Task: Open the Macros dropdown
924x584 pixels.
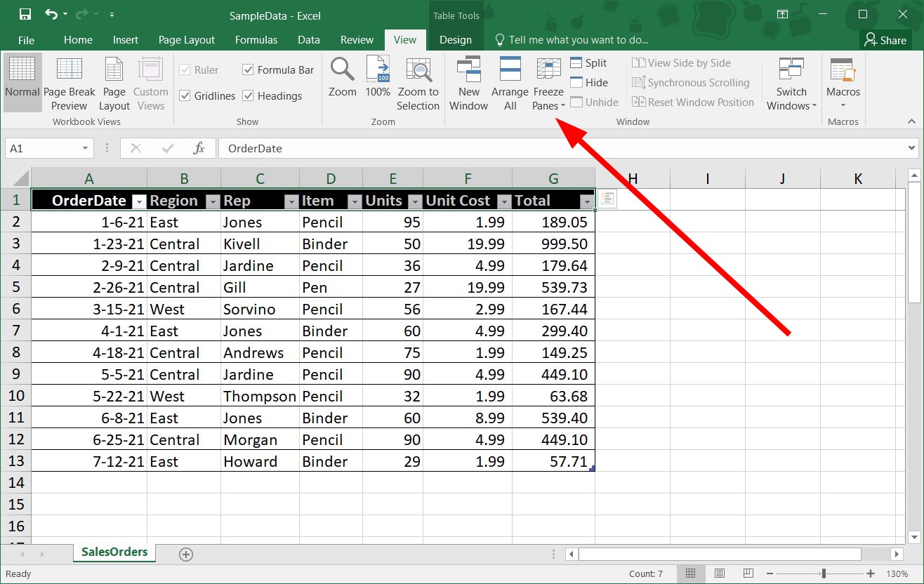Action: (843, 82)
